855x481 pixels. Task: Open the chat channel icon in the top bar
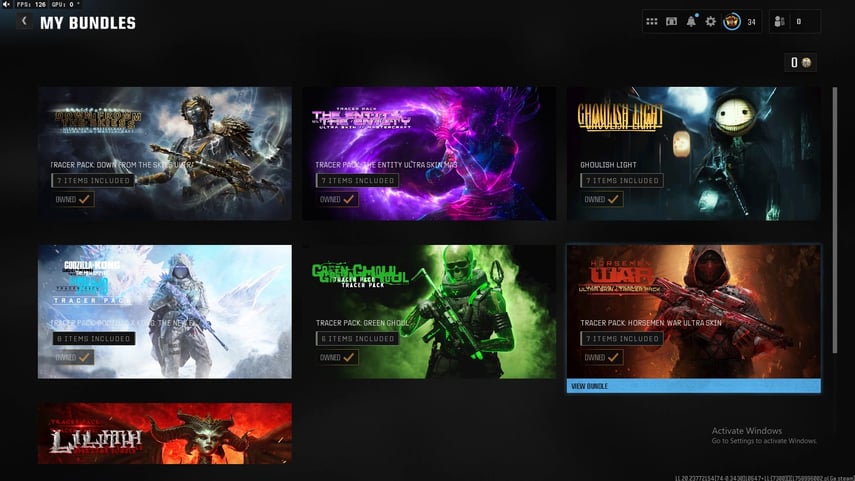coord(671,21)
